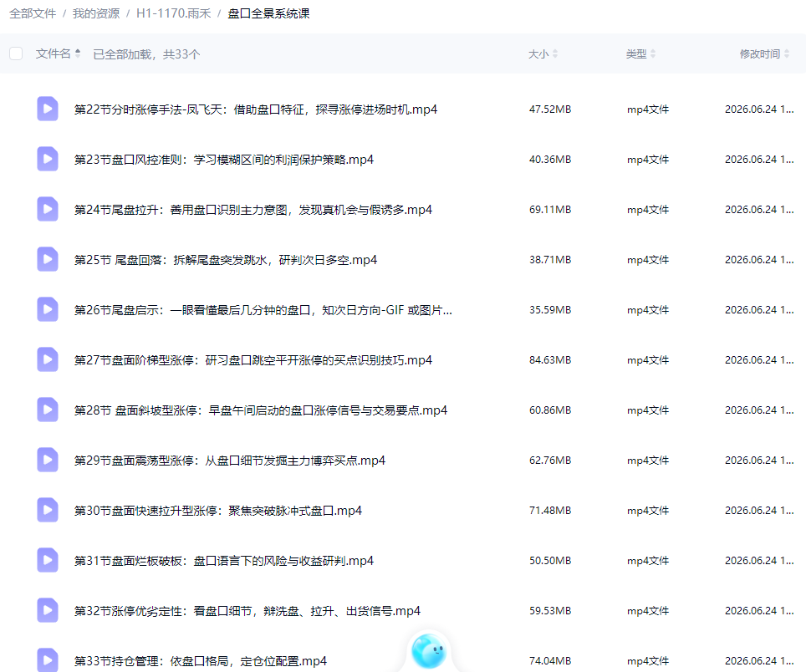Image resolution: width=806 pixels, height=672 pixels.
Task: Sort list by 大小 column
Action: coord(543,54)
